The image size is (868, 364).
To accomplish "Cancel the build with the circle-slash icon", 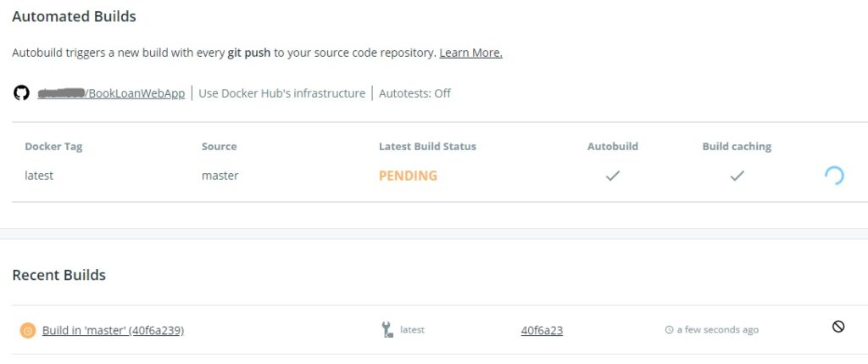I will 838,327.
